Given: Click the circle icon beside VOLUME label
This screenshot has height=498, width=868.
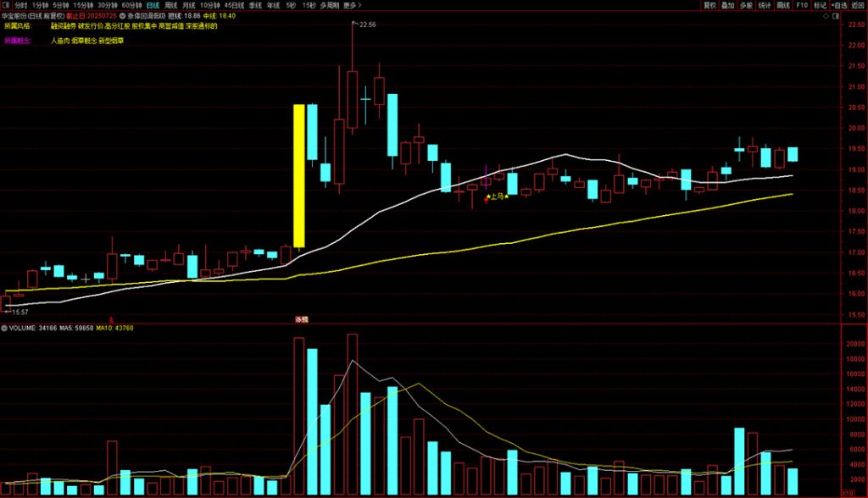Looking at the screenshot, I should tap(4, 328).
